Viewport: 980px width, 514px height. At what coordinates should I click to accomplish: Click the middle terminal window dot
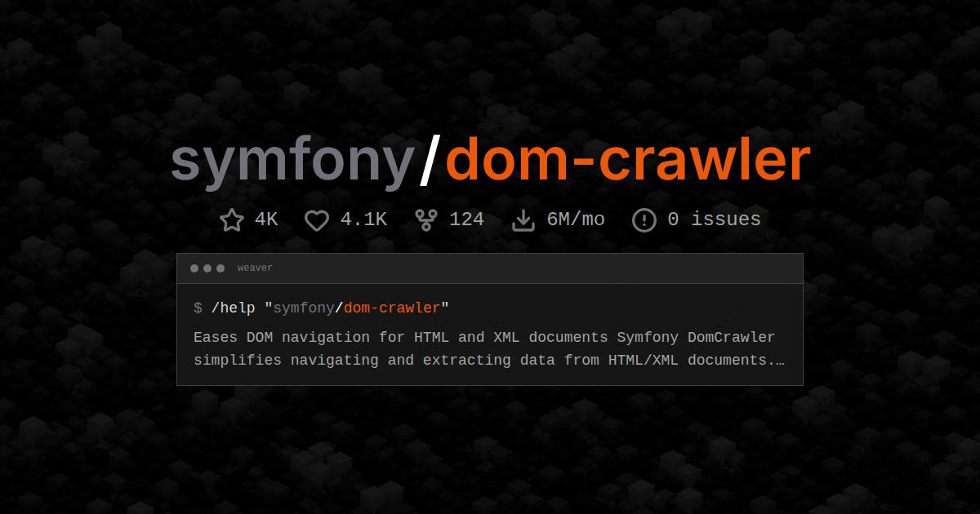tap(207, 268)
